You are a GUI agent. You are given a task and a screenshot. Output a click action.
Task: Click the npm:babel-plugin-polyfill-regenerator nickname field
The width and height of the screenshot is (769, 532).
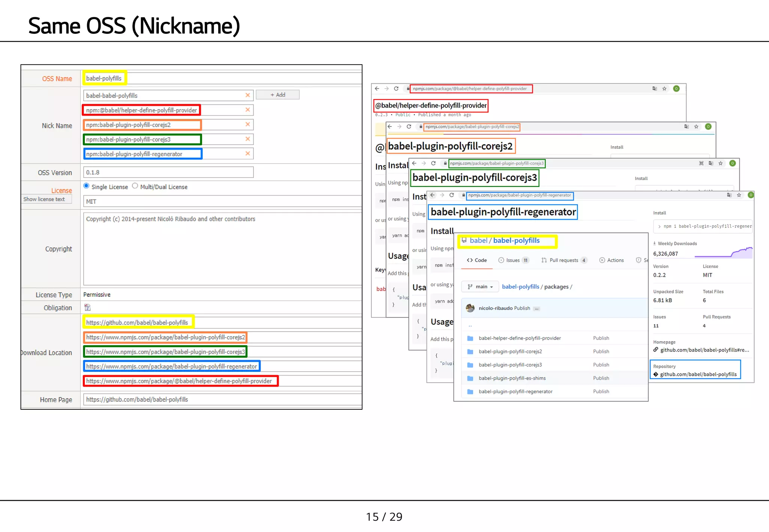[x=168, y=154]
